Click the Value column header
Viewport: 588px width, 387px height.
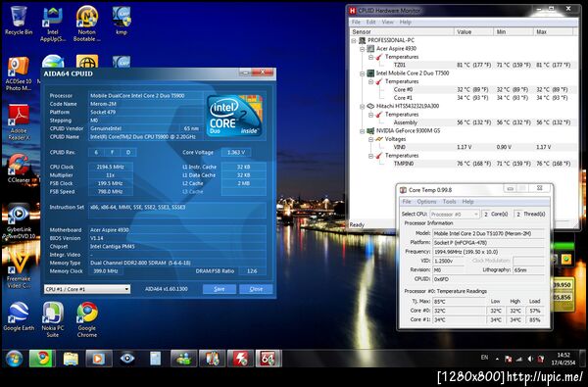[473, 32]
